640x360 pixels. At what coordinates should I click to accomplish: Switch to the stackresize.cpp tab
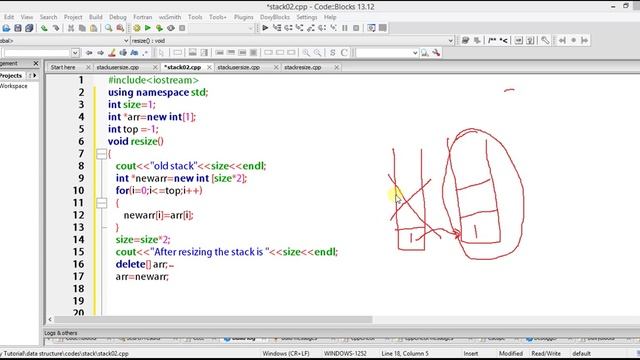(302, 67)
